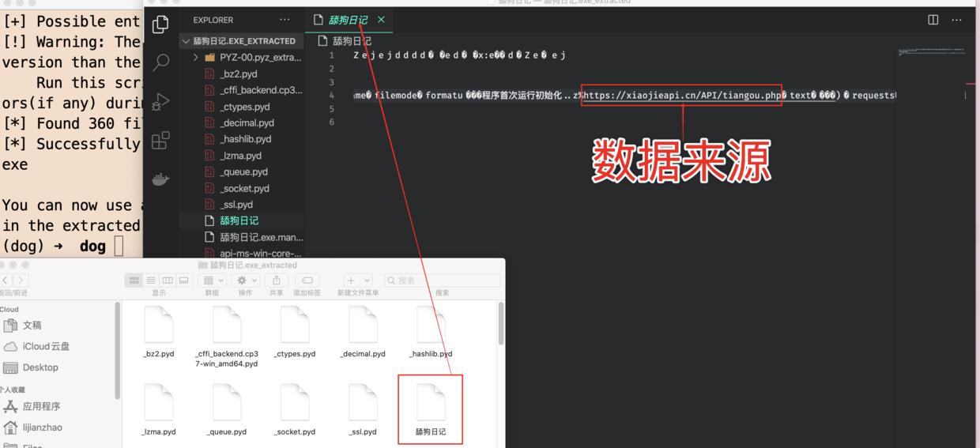Click the editor minimap preview

point(931,53)
